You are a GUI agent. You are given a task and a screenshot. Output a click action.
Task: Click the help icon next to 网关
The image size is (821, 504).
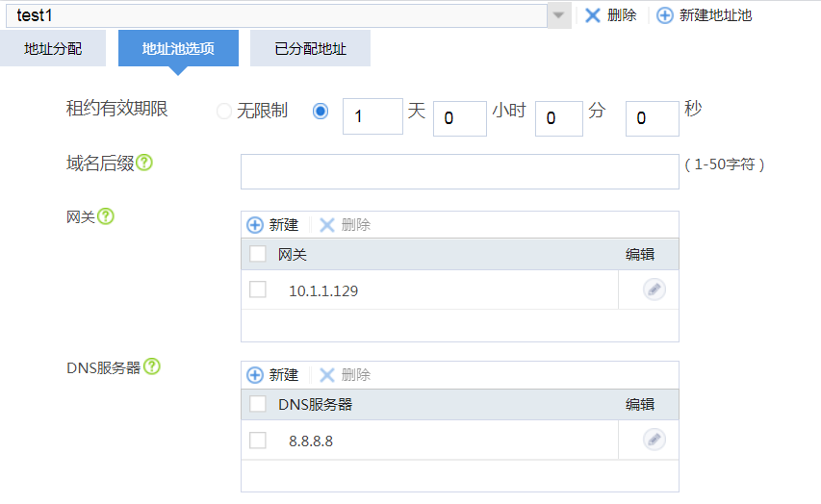click(x=106, y=216)
